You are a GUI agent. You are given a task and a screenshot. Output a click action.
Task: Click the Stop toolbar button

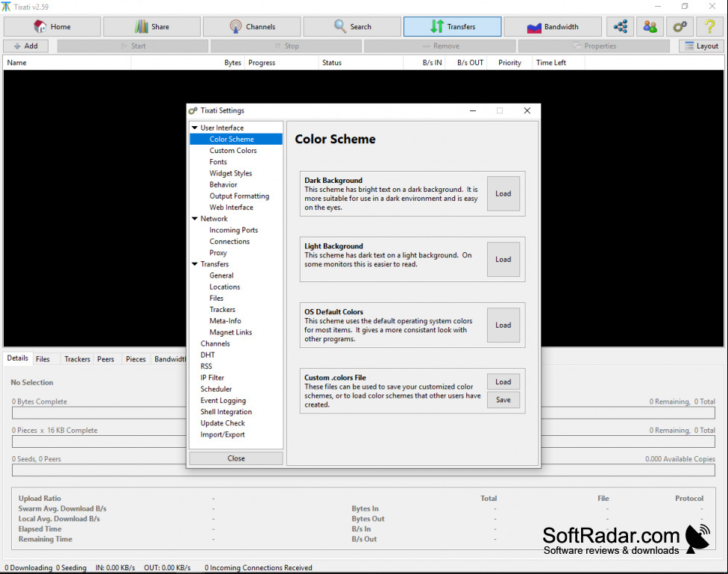[x=286, y=46]
